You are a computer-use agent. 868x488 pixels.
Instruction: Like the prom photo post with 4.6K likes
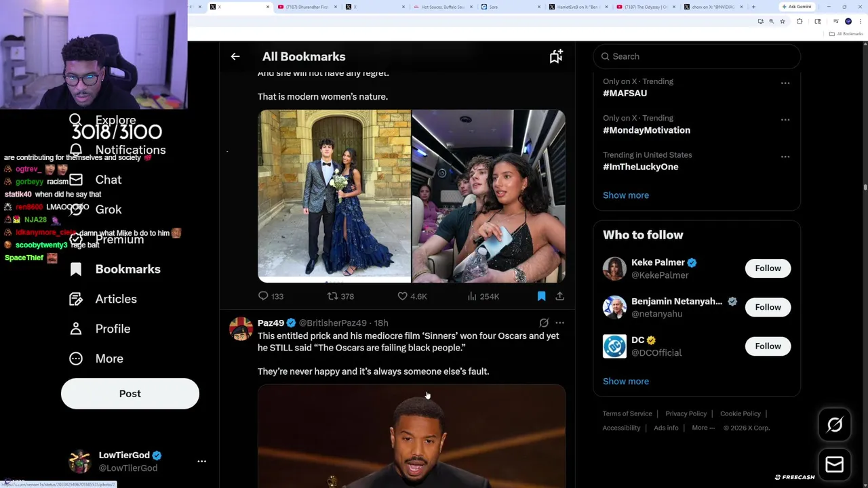point(412,296)
